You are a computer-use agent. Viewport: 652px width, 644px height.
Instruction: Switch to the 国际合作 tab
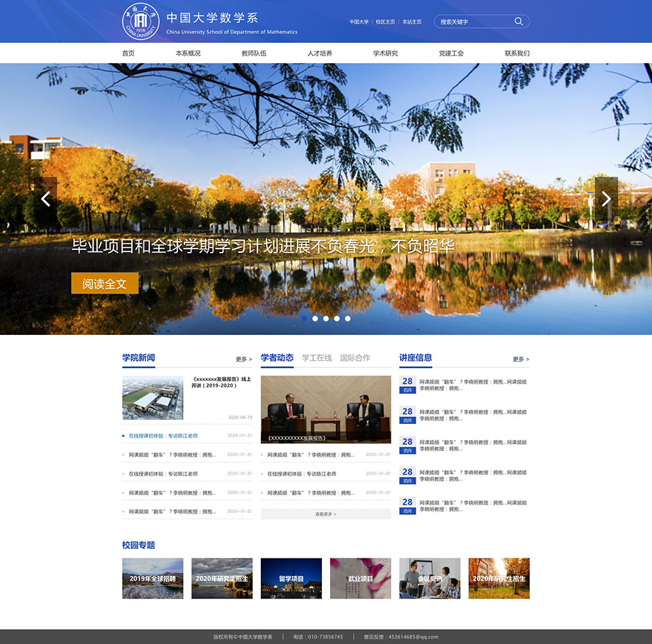355,358
